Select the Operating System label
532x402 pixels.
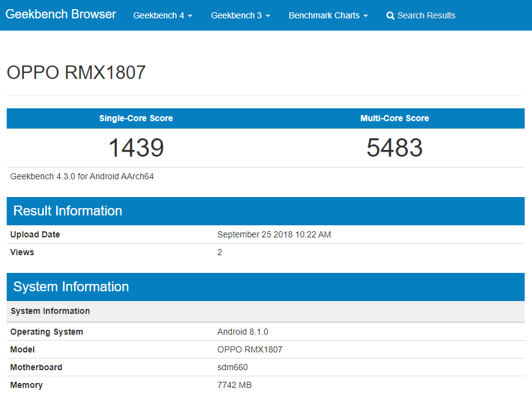46,332
